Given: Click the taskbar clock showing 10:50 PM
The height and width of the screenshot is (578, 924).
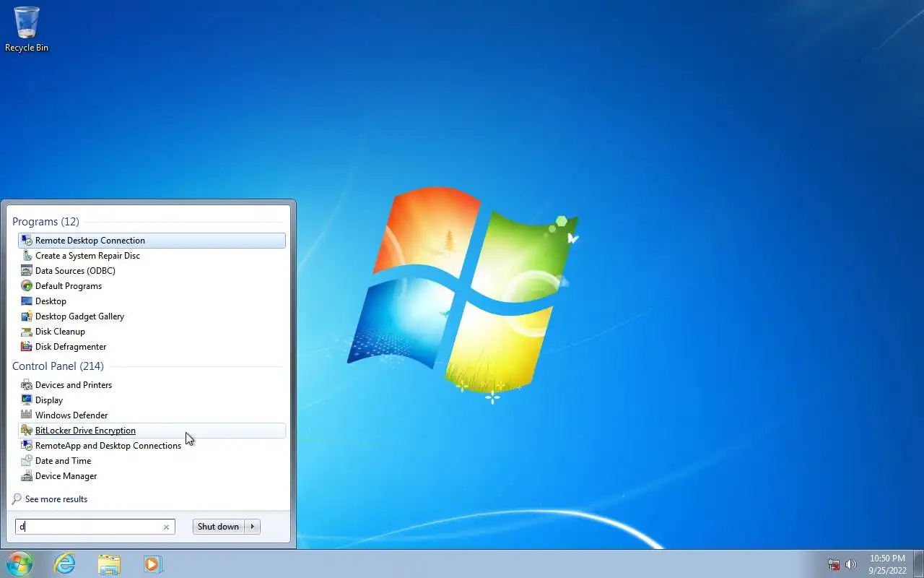Looking at the screenshot, I should pyautogui.click(x=887, y=564).
